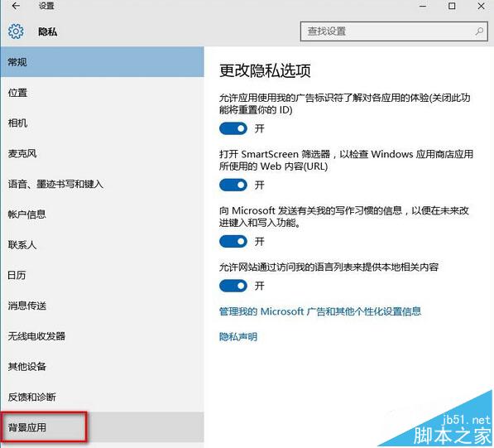This screenshot has width=494, height=448.
Task: Toggle the language list website access switch
Action: (x=233, y=286)
